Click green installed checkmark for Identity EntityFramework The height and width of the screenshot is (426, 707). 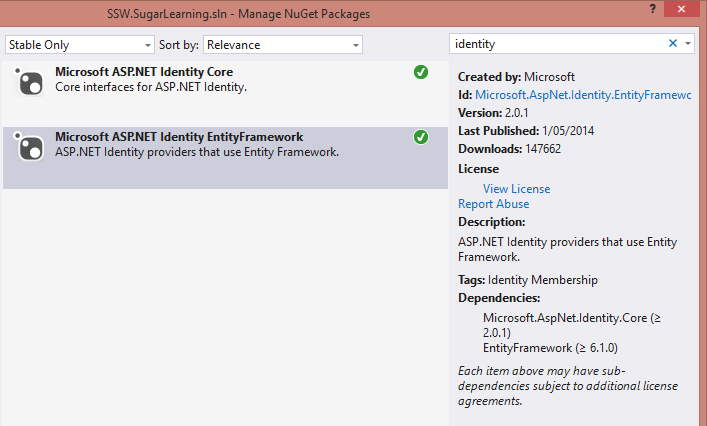pyautogui.click(x=420, y=137)
